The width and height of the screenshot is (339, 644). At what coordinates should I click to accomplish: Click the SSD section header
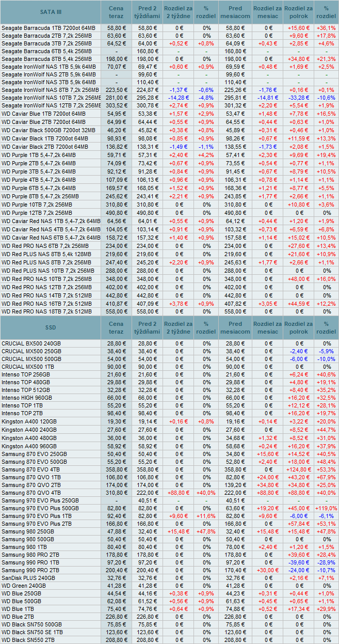51,327
